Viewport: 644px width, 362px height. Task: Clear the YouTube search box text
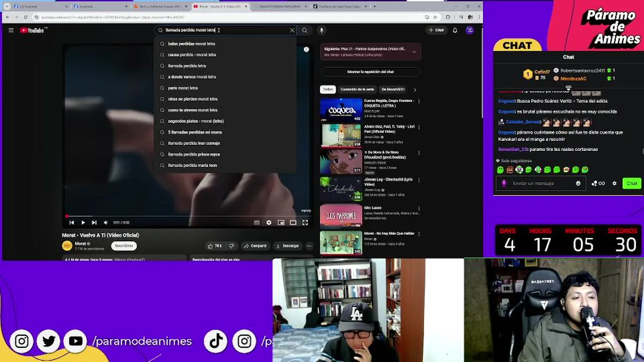tap(292, 30)
